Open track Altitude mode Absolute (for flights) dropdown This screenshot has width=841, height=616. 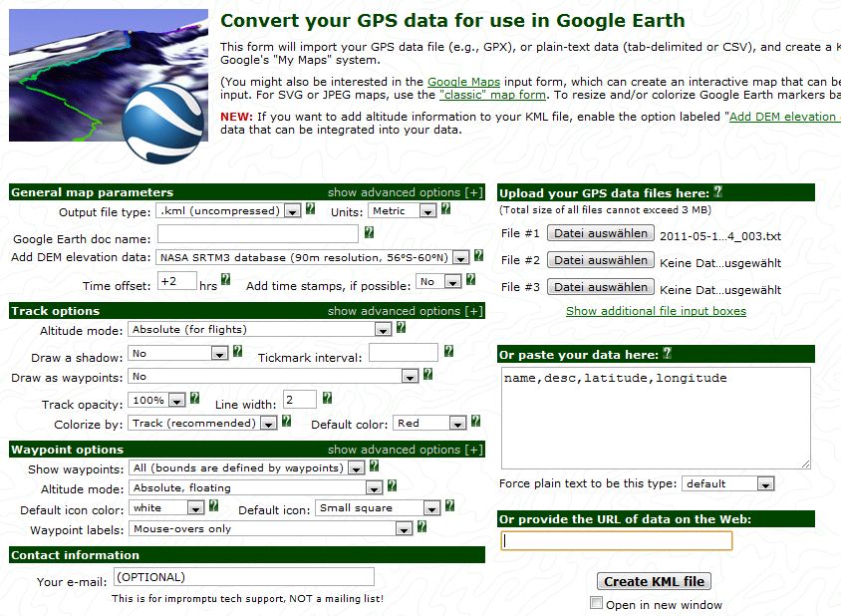click(260, 330)
